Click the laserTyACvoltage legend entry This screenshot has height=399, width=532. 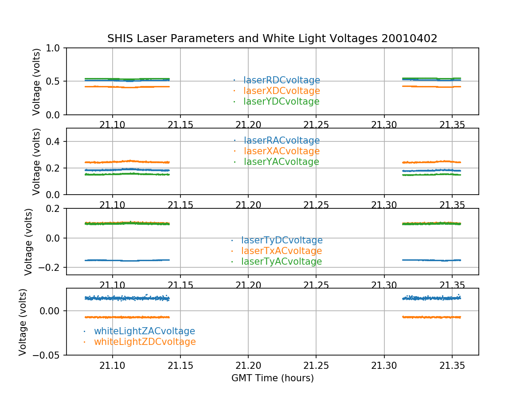point(282,262)
